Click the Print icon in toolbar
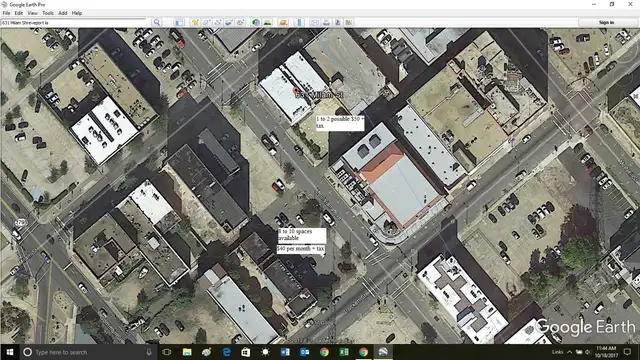Viewport: 640px width, 360px height. [326, 22]
